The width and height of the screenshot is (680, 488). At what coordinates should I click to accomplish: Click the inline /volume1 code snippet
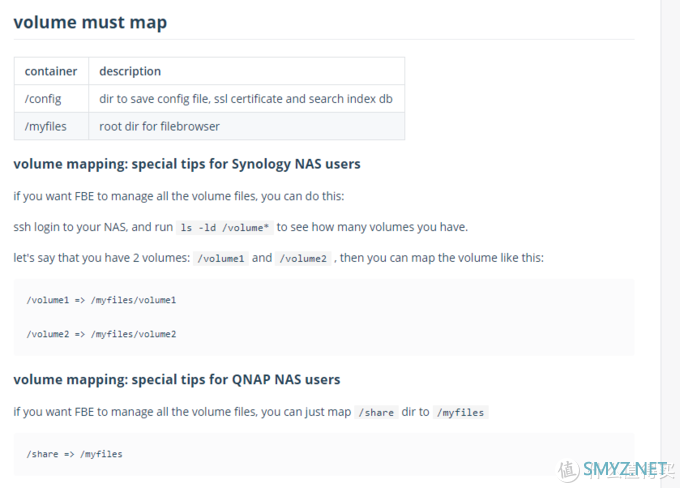(x=221, y=258)
